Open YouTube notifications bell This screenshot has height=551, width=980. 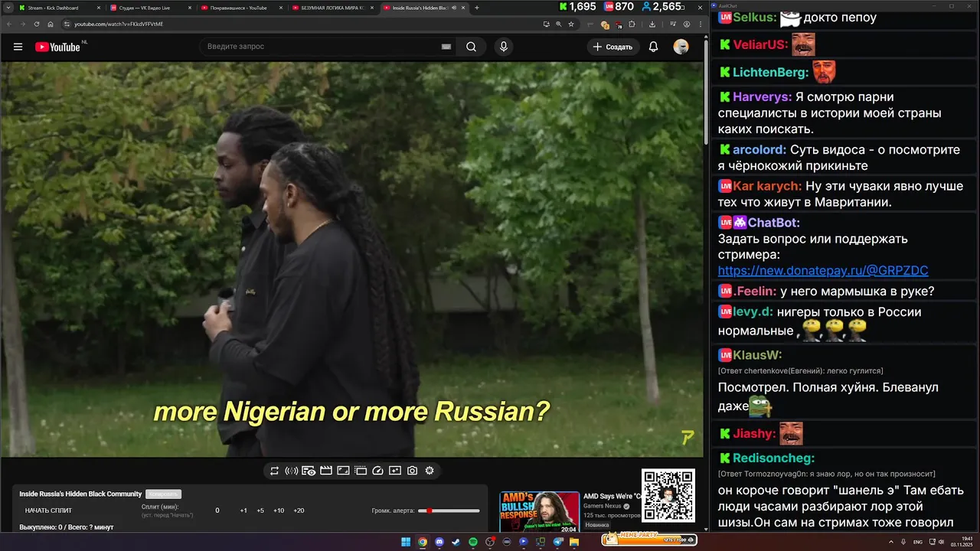pyautogui.click(x=653, y=47)
